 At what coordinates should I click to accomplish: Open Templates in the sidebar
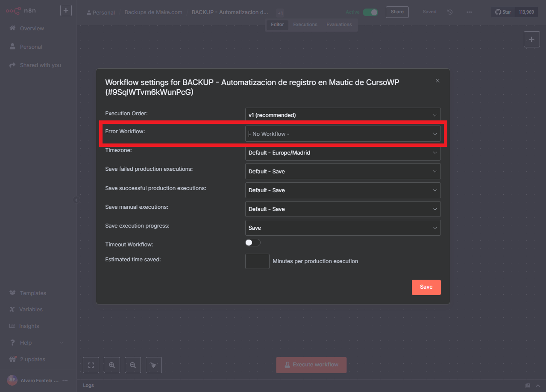pos(33,293)
